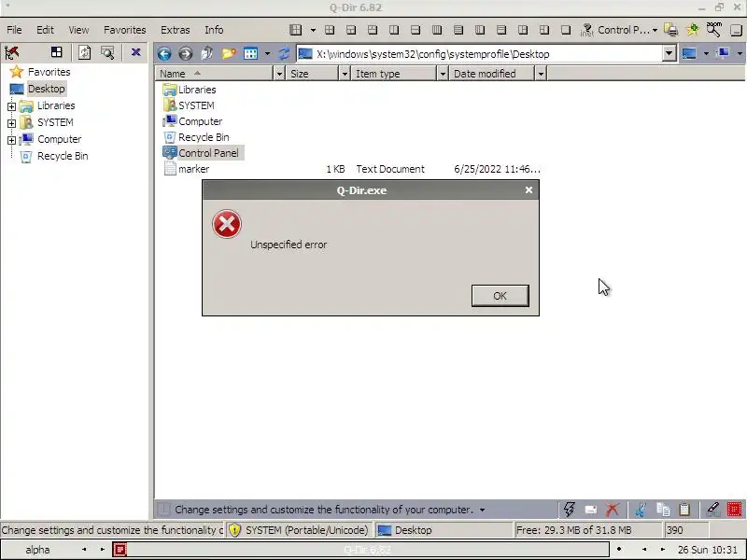Screen dimensions: 747x560
Task: Click the taskbar clock 26 Sun 10:31
Action: pos(708,550)
